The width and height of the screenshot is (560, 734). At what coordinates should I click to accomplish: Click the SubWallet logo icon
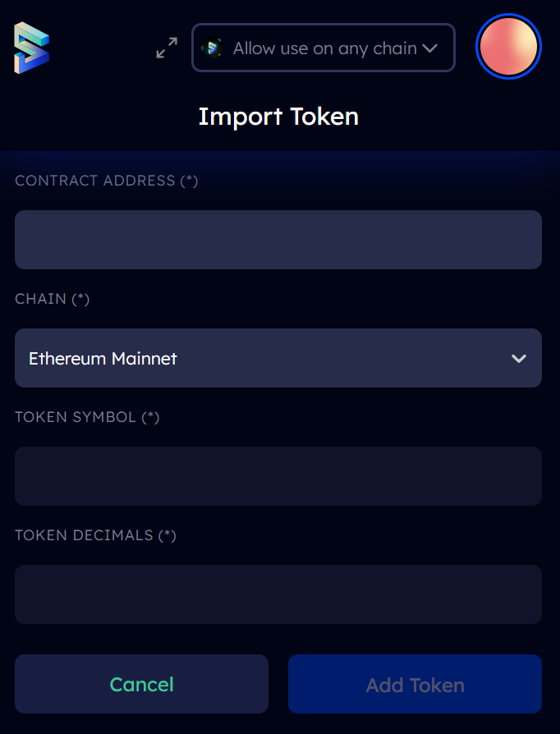[32, 48]
